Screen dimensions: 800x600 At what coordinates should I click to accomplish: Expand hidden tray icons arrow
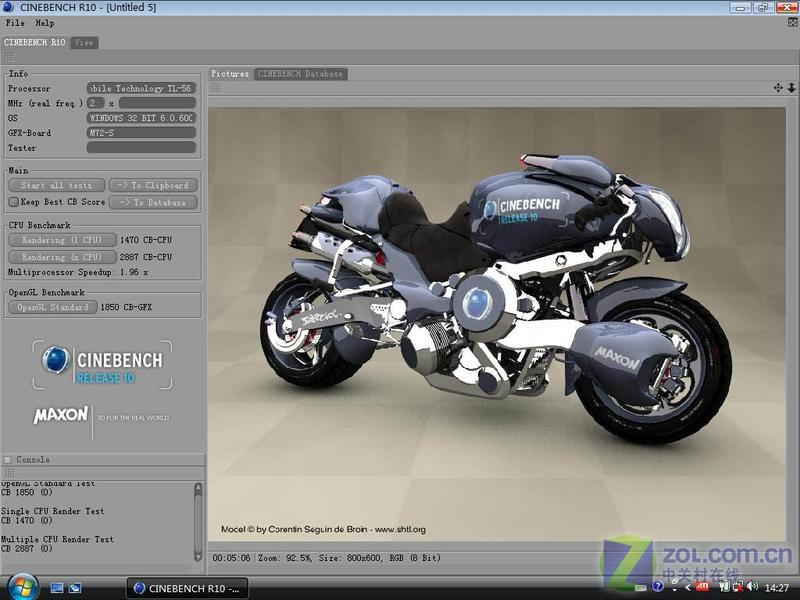point(687,588)
